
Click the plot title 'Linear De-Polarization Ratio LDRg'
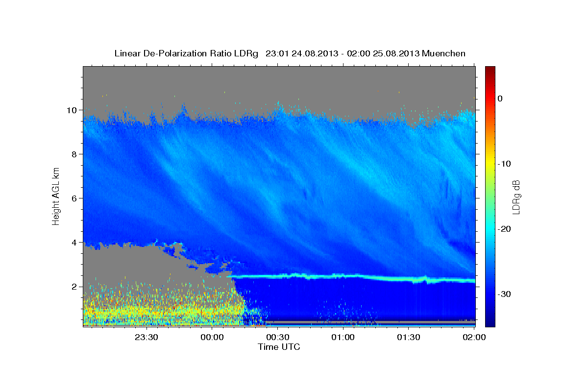tap(186, 53)
